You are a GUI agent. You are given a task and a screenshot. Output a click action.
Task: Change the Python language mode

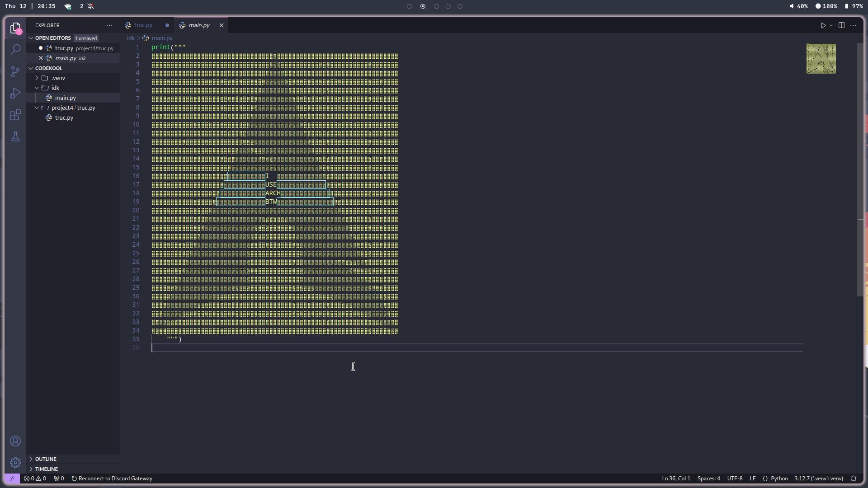(779, 479)
